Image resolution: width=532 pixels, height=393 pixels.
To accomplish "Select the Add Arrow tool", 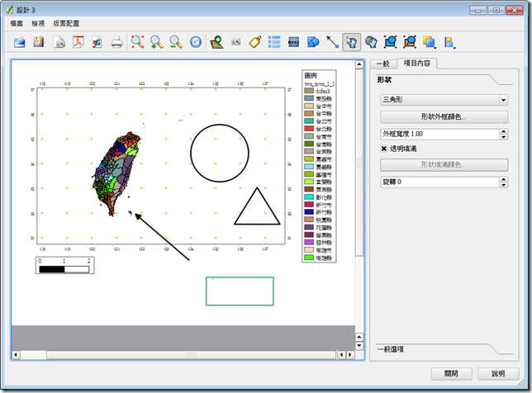I will click(332, 42).
